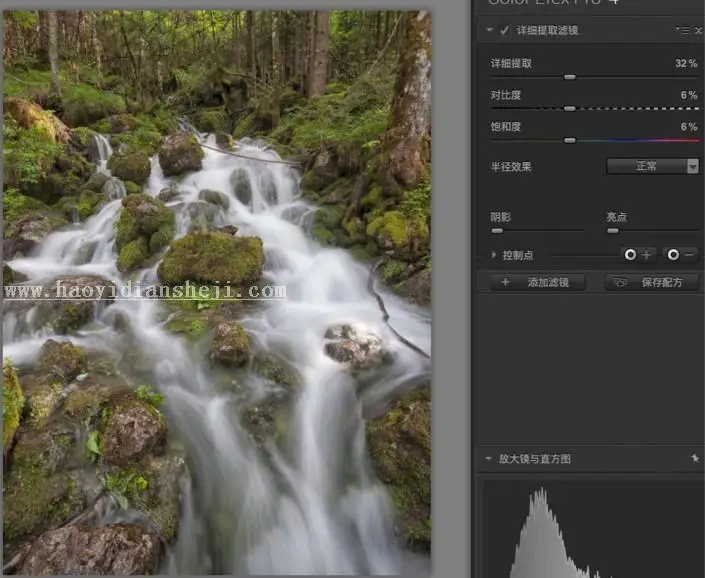Click the histogram graph area
Image resolution: width=705 pixels, height=578 pixels.
coord(591,529)
